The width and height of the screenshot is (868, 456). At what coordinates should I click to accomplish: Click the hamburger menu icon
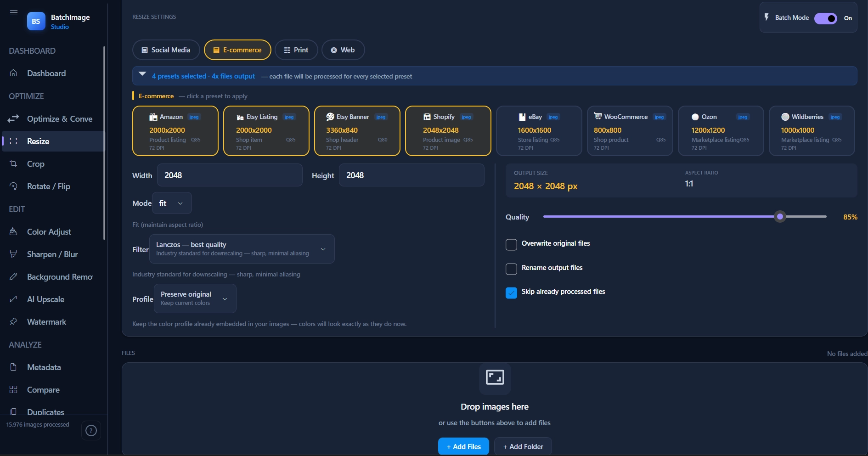[x=14, y=13]
